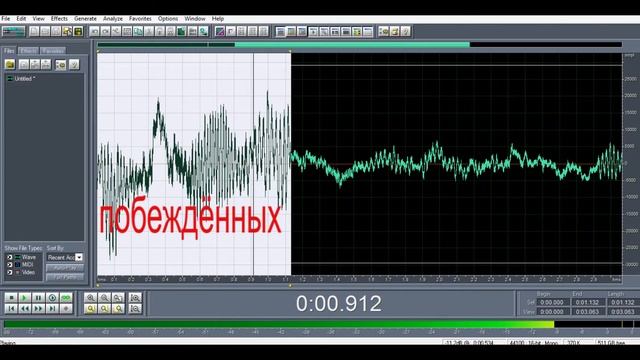The height and width of the screenshot is (360, 640).
Task: Click the Zoom Out Horizontally magnifier icon
Action: click(x=104, y=298)
